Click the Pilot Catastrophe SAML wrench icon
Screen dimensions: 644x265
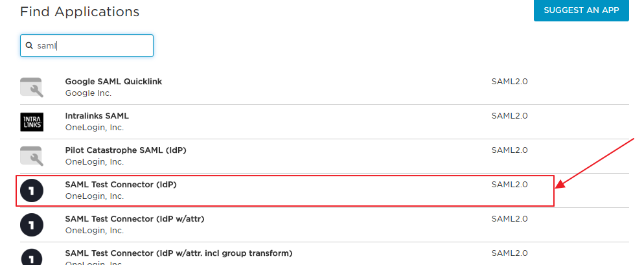[x=31, y=156]
